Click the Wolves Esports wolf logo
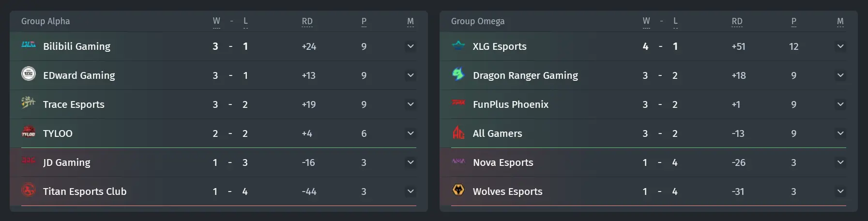This screenshot has height=221, width=868. (x=458, y=190)
